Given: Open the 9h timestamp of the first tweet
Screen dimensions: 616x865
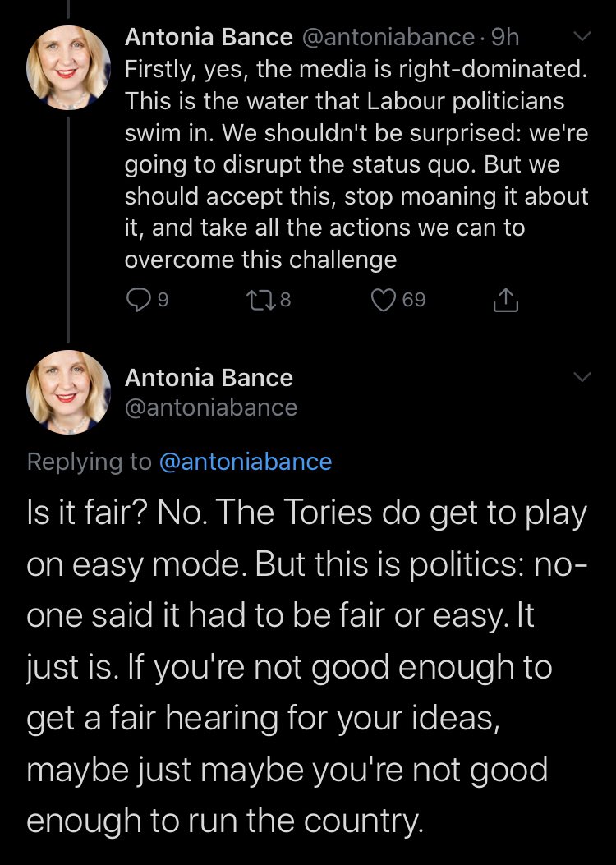Looking at the screenshot, I should tap(505, 37).
